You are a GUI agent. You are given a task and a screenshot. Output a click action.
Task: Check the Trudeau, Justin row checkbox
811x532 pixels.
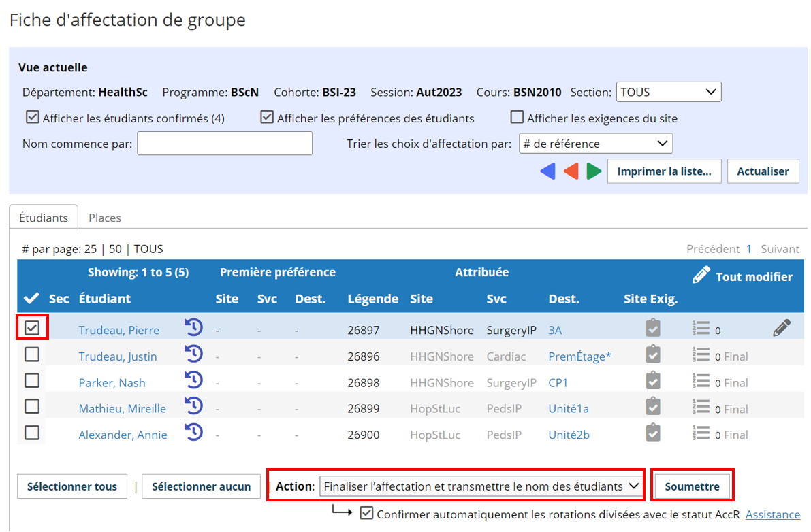click(x=32, y=354)
